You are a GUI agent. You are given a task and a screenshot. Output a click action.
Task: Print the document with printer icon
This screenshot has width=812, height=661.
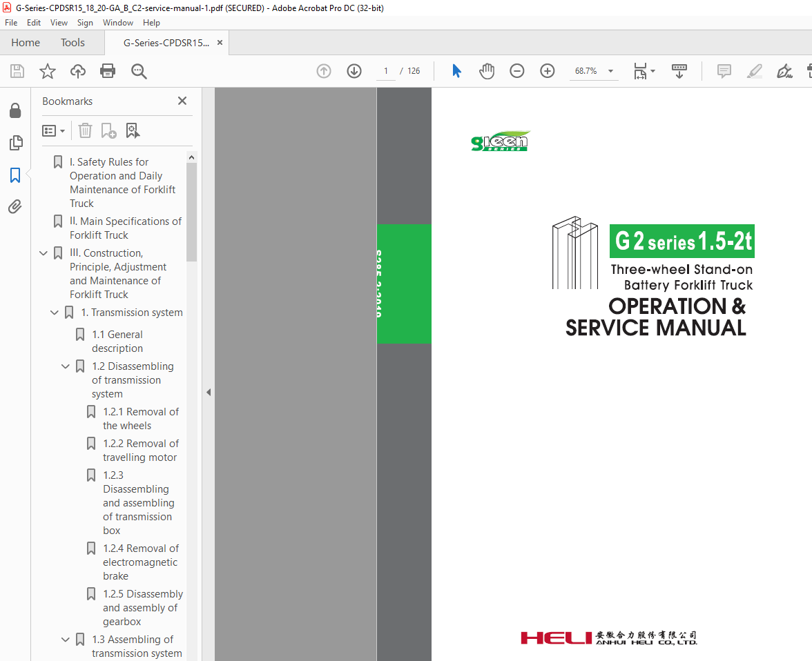point(108,71)
